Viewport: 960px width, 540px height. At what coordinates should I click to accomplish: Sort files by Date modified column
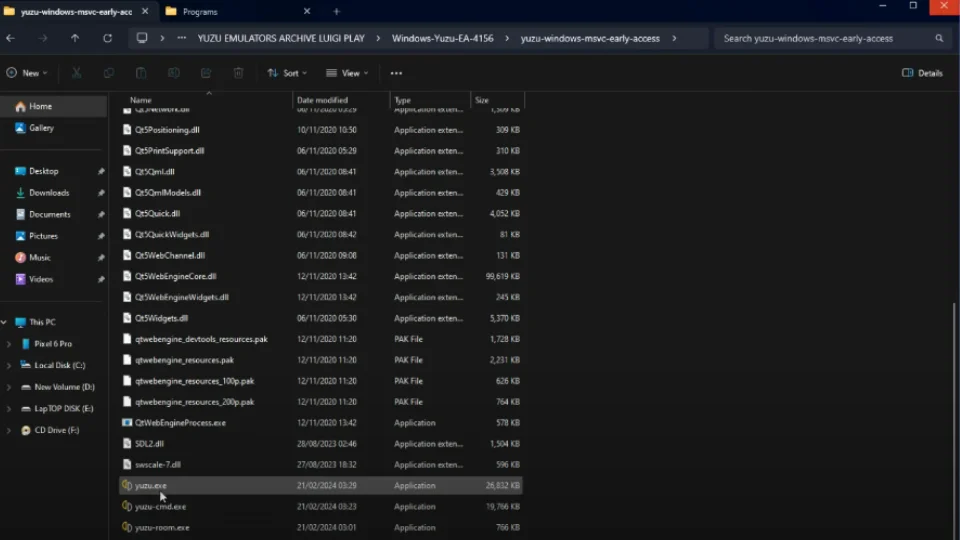(340, 100)
